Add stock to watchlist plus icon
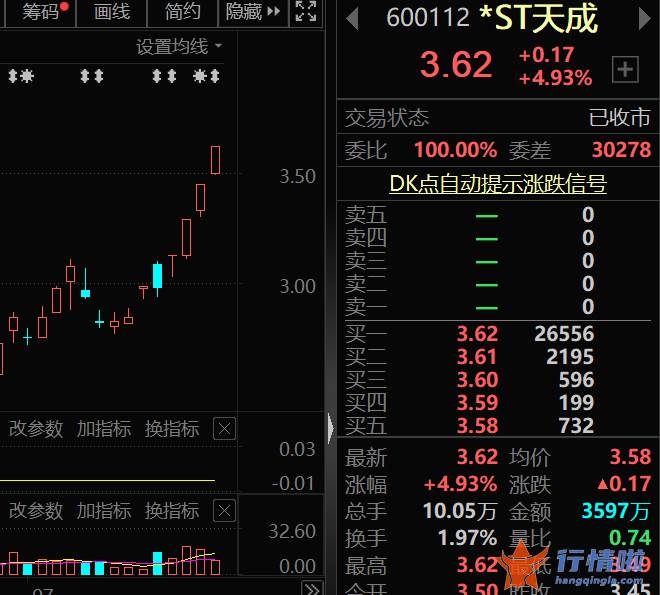The image size is (660, 595). point(625,69)
